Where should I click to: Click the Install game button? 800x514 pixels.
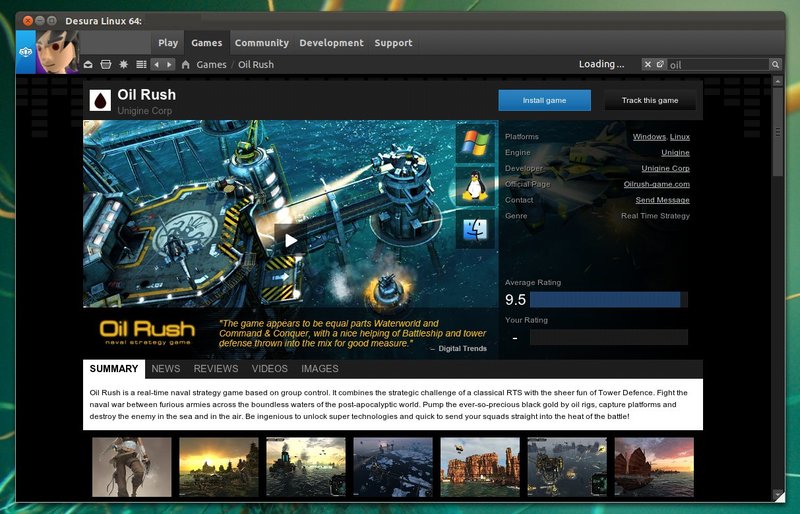(544, 101)
